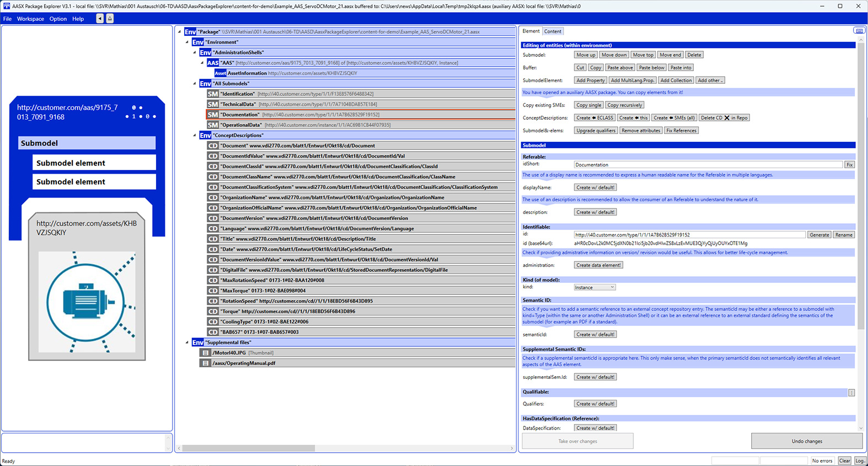Click the horizontal scrollbar under the tree
Image resolution: width=868 pixels, height=466 pixels.
coord(249,448)
